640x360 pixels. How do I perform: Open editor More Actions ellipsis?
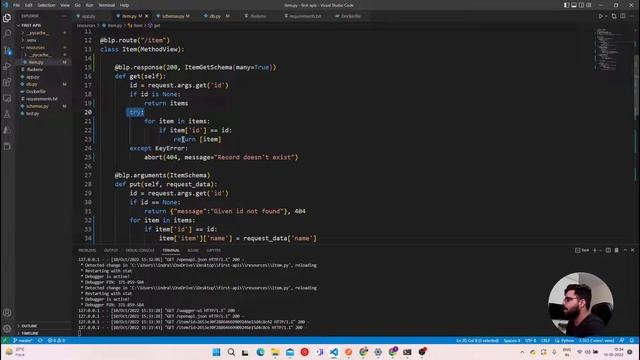tap(631, 16)
